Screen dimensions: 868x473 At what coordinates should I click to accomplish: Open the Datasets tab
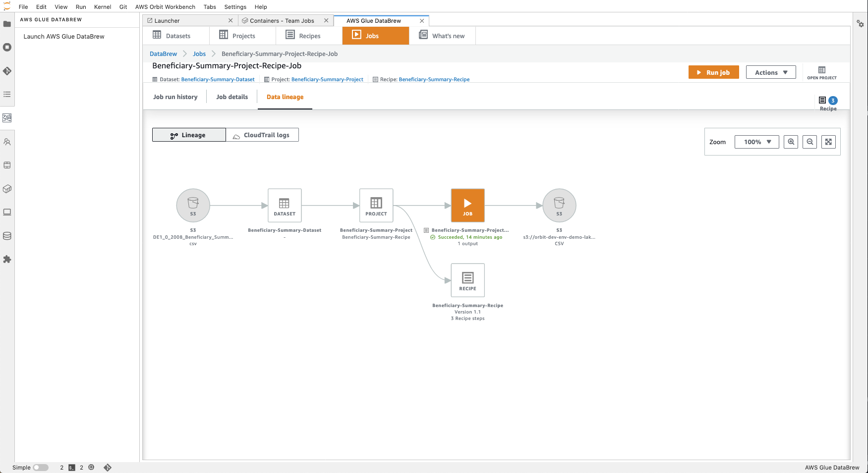pyautogui.click(x=176, y=36)
